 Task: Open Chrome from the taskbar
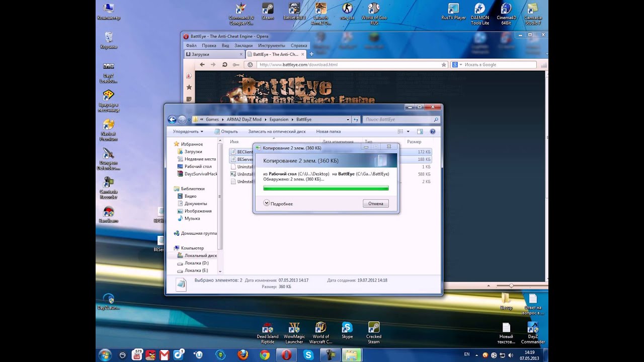pyautogui.click(x=265, y=355)
